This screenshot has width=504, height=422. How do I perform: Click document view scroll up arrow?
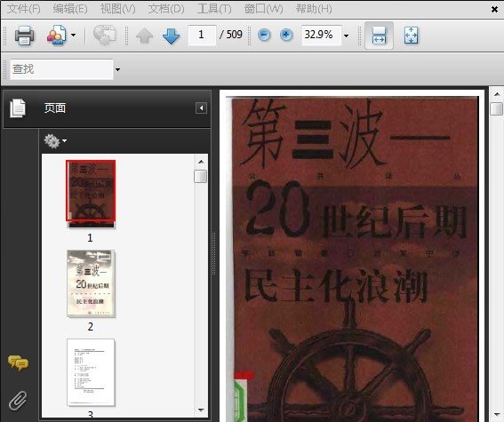[x=497, y=94]
